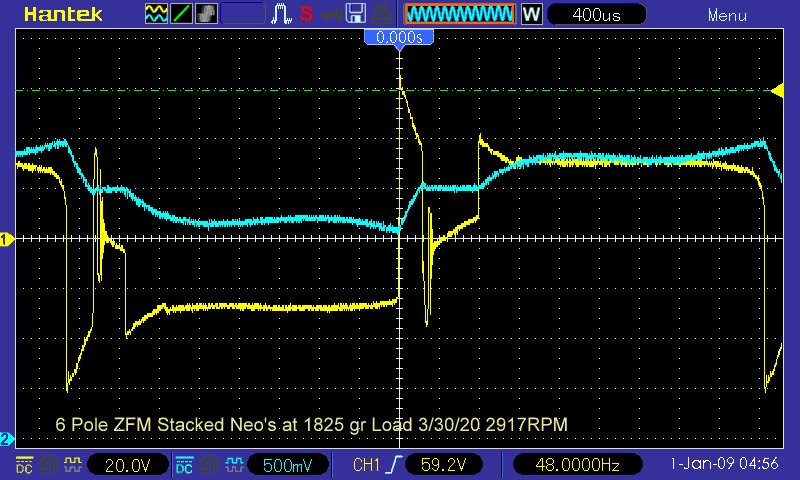Click the cyan CH2 probe square-wave icon
The width and height of the screenshot is (800, 480).
coord(234,464)
